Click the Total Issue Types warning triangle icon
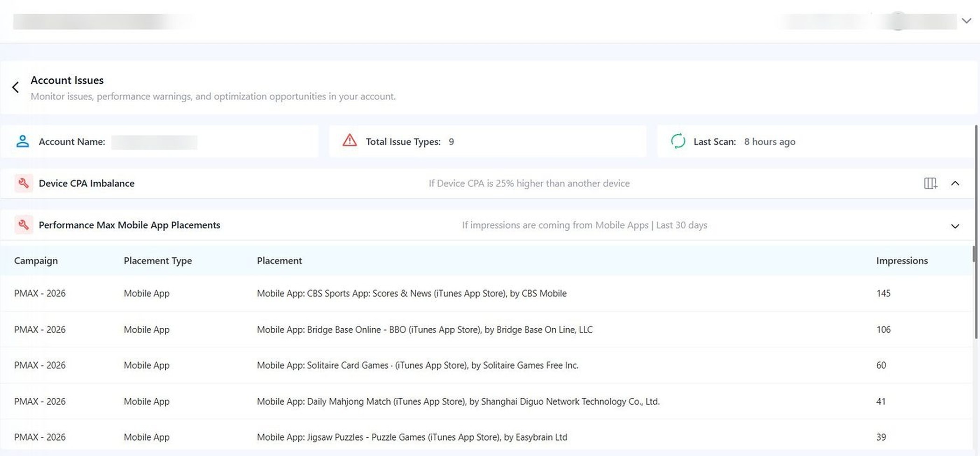 click(x=350, y=140)
